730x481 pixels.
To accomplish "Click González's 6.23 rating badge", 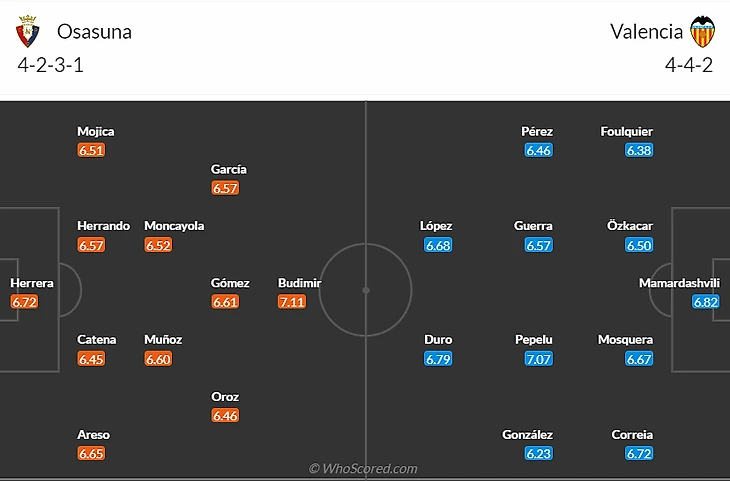I will tap(539, 454).
